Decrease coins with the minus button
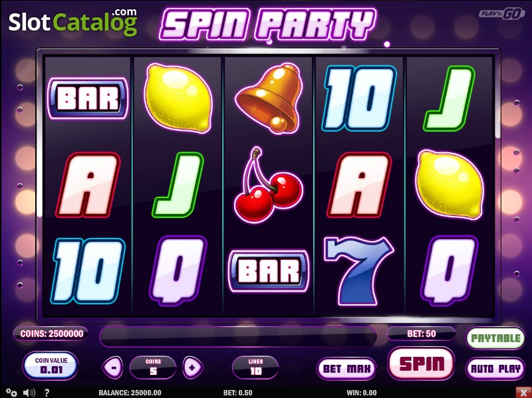Image resolution: width=532 pixels, height=398 pixels. point(112,367)
